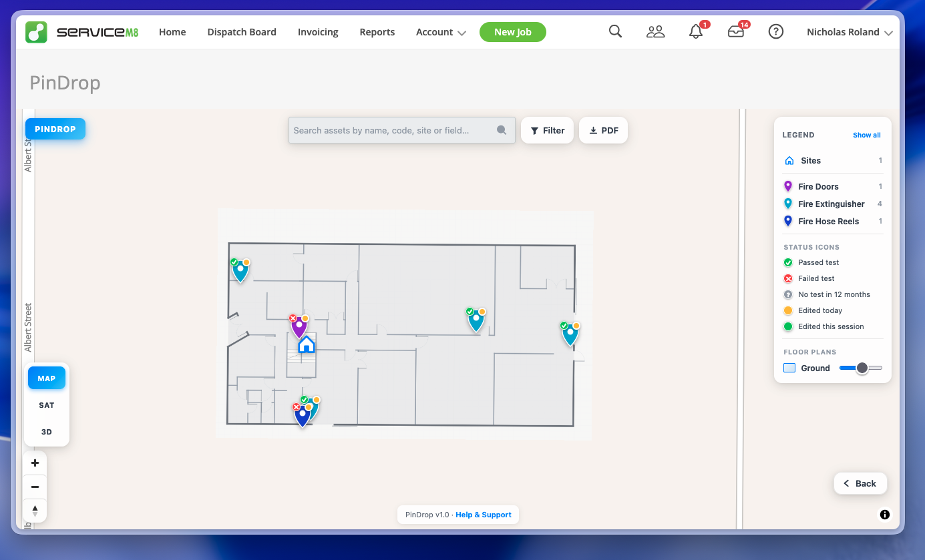Screen dimensions: 925x560
Task: Open Invoicing
Action: [x=318, y=32]
